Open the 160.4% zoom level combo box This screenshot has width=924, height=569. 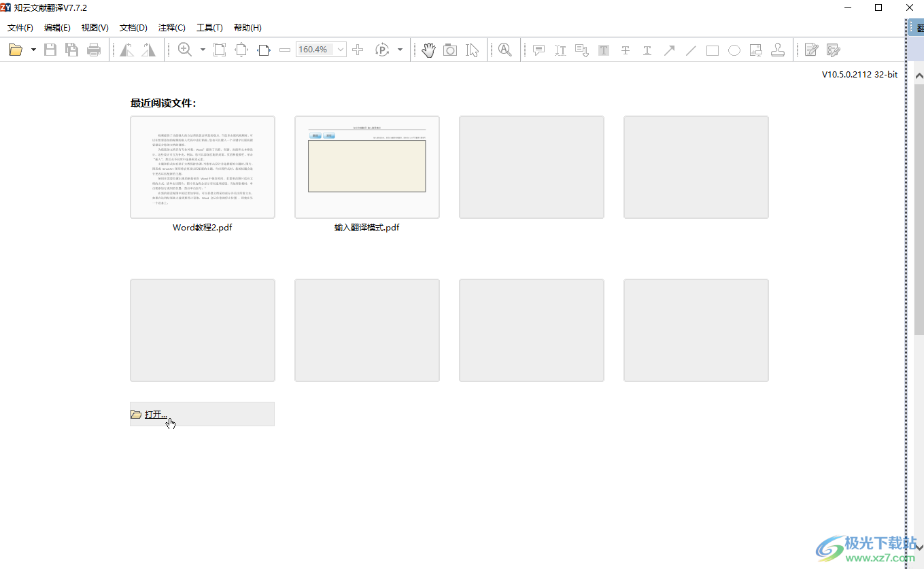point(321,50)
